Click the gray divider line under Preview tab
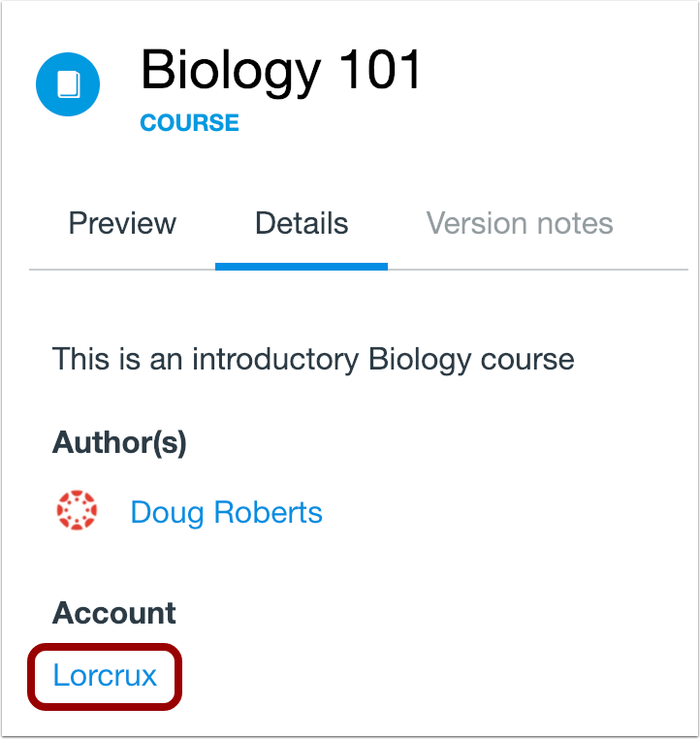Screen dimensions: 700x739 point(122,269)
